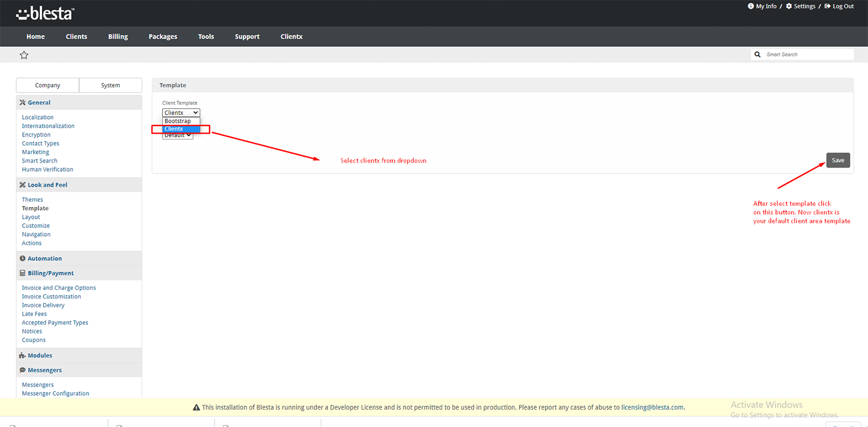Screen dimensions: 868x427
Task: Click the General section tools icon
Action: [23, 102]
